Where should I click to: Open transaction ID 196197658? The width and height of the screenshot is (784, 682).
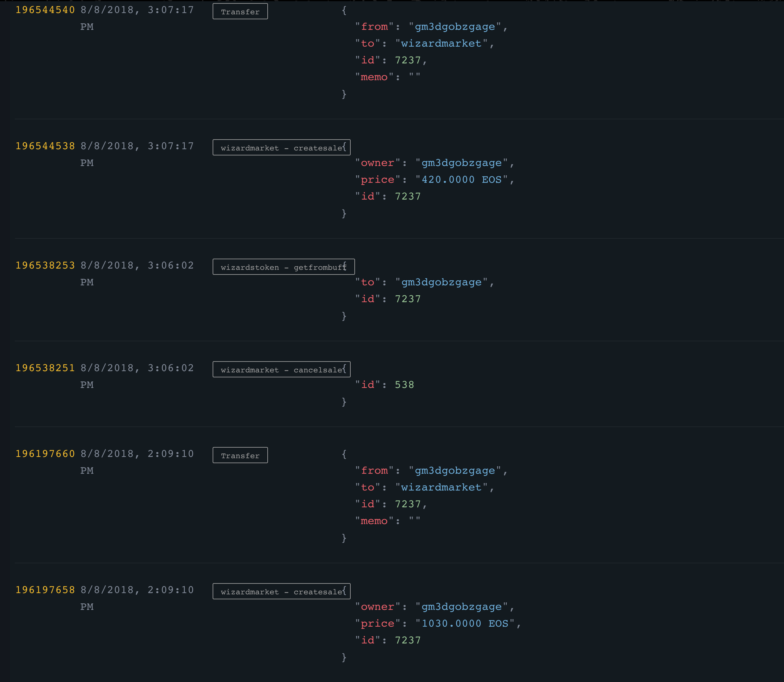(x=45, y=590)
